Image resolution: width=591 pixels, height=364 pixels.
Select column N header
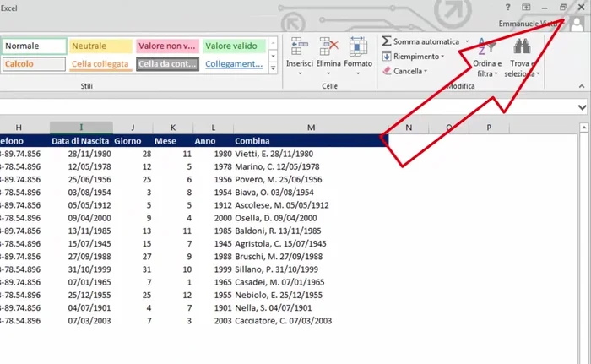(x=409, y=128)
